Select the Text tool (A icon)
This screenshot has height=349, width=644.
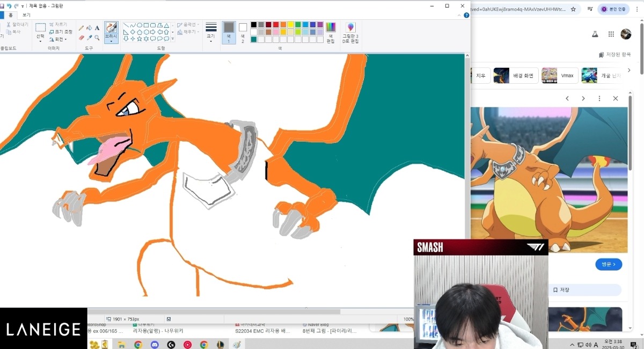tap(97, 28)
